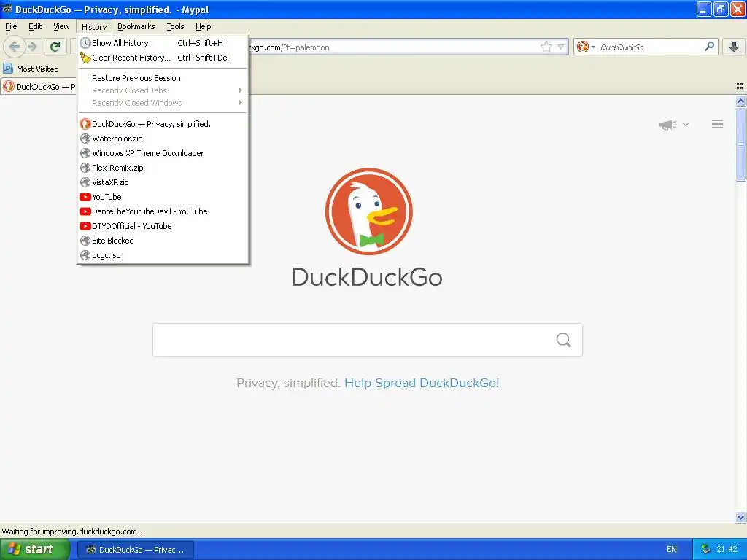The height and width of the screenshot is (560, 747).
Task: Click the Forward navigation arrow
Action: 32,47
